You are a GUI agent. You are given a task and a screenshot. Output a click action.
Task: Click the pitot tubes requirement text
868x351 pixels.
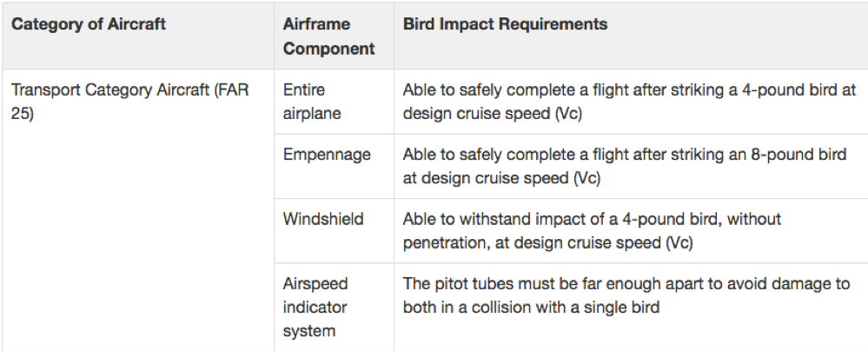pos(626,295)
